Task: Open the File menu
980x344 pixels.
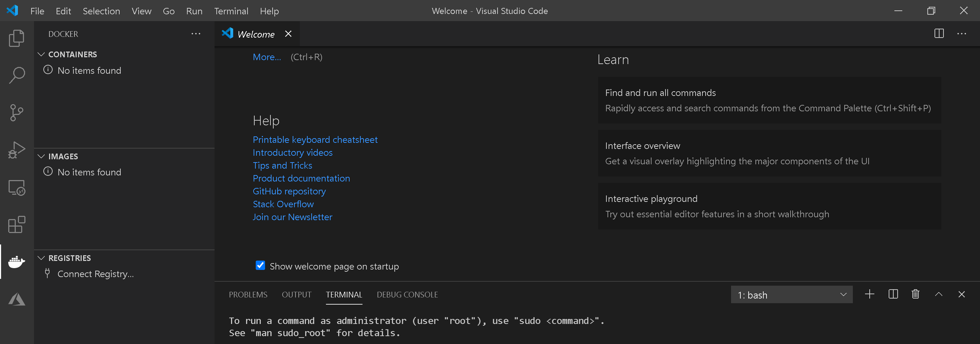Action: [x=37, y=11]
